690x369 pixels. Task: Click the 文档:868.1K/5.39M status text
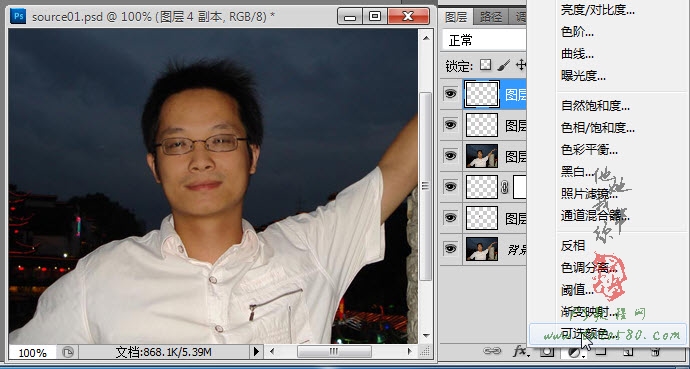point(164,352)
